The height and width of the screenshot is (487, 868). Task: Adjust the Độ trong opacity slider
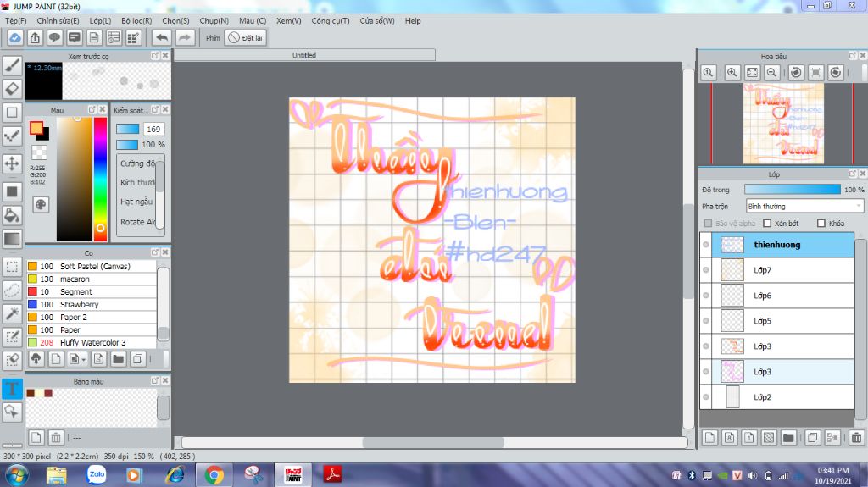(x=793, y=189)
